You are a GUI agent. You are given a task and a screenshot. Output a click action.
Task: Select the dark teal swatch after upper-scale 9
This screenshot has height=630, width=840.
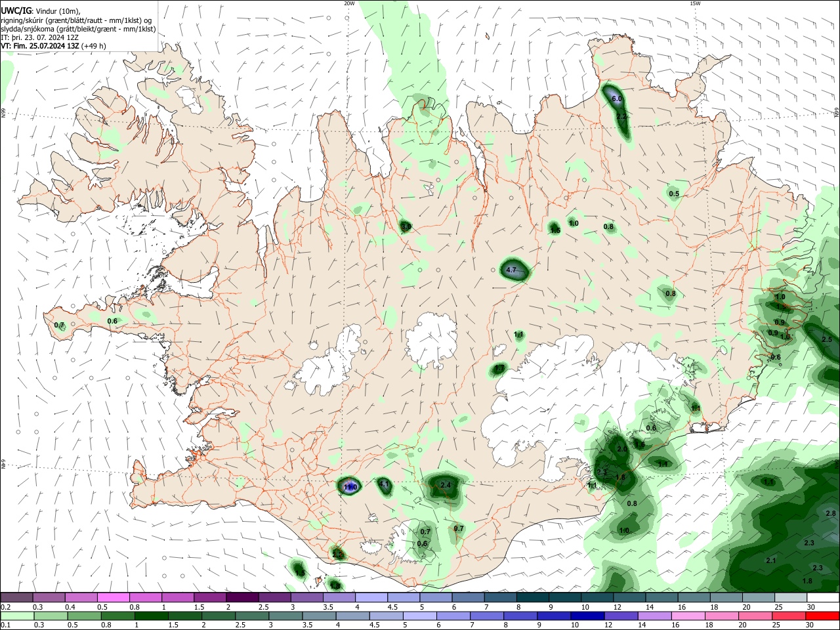tap(565, 597)
